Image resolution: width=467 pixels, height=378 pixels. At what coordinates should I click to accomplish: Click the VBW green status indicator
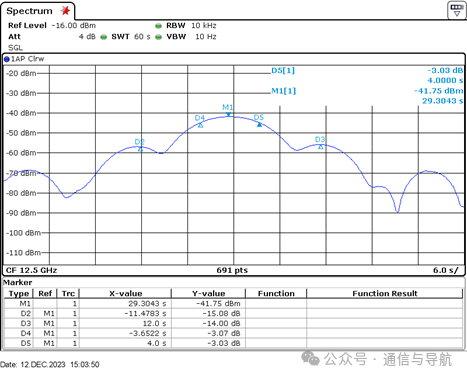point(158,37)
